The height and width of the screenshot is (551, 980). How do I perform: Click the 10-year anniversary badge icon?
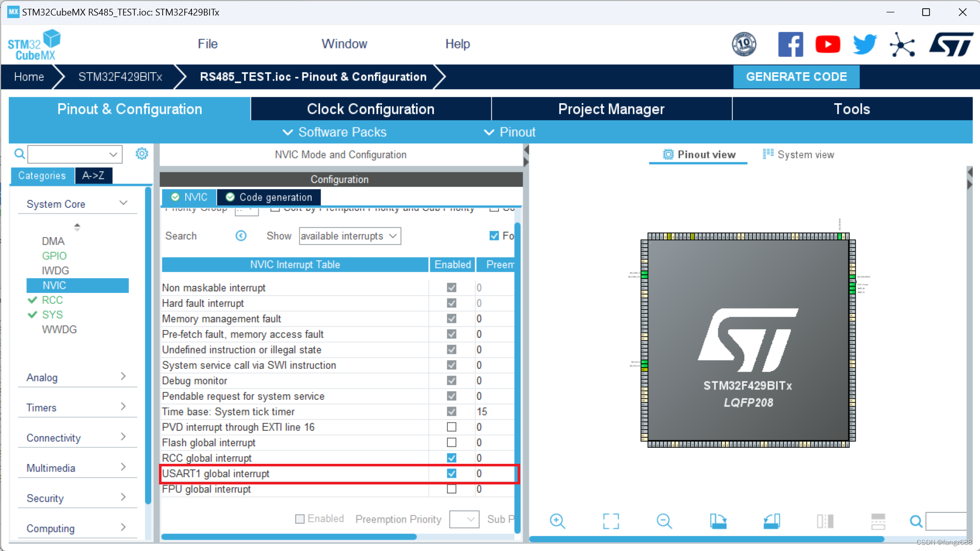(x=744, y=44)
